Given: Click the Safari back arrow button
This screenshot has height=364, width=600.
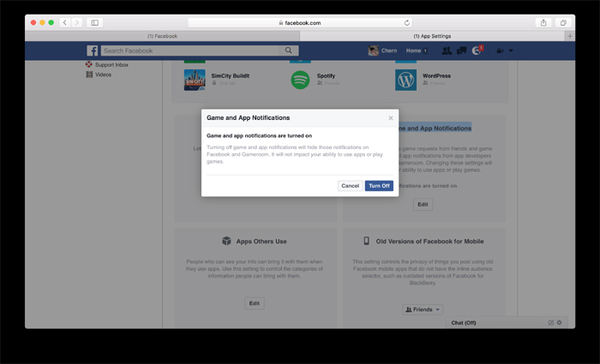Looking at the screenshot, I should coord(65,22).
